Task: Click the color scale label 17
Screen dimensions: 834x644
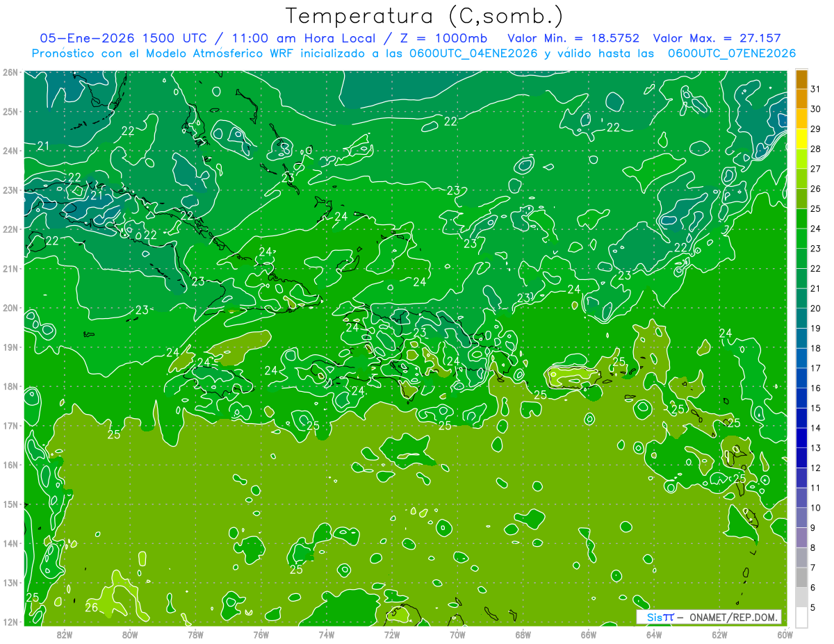Action: point(815,368)
